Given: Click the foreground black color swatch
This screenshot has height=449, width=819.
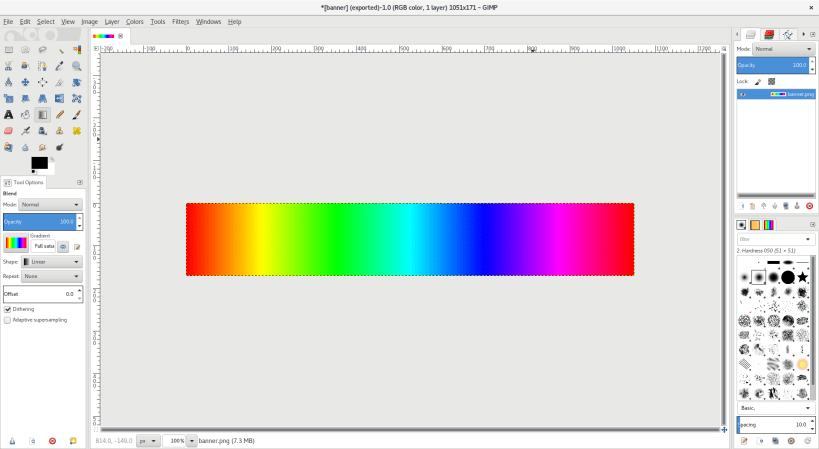Looking at the screenshot, I should pos(39,162).
